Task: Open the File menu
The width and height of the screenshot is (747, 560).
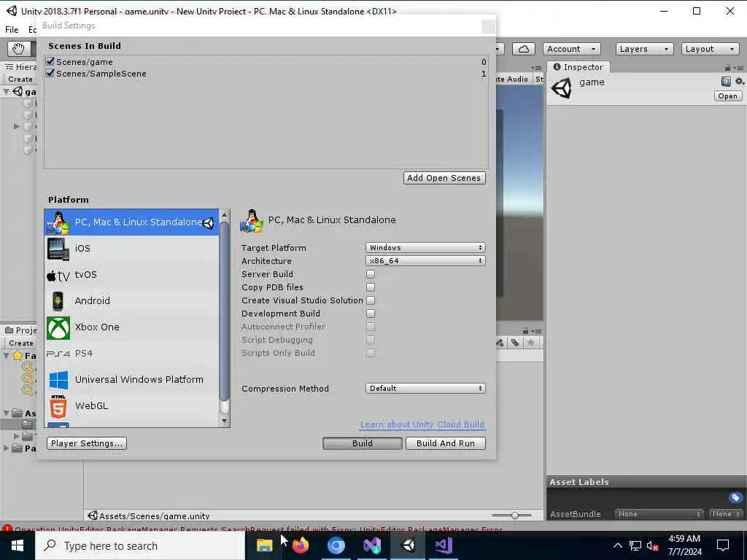Action: point(12,29)
